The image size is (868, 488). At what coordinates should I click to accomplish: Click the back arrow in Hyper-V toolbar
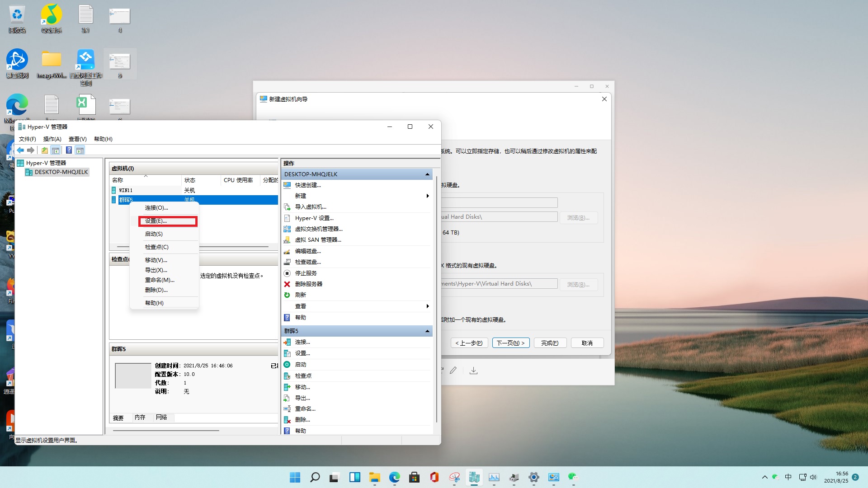click(20, 150)
